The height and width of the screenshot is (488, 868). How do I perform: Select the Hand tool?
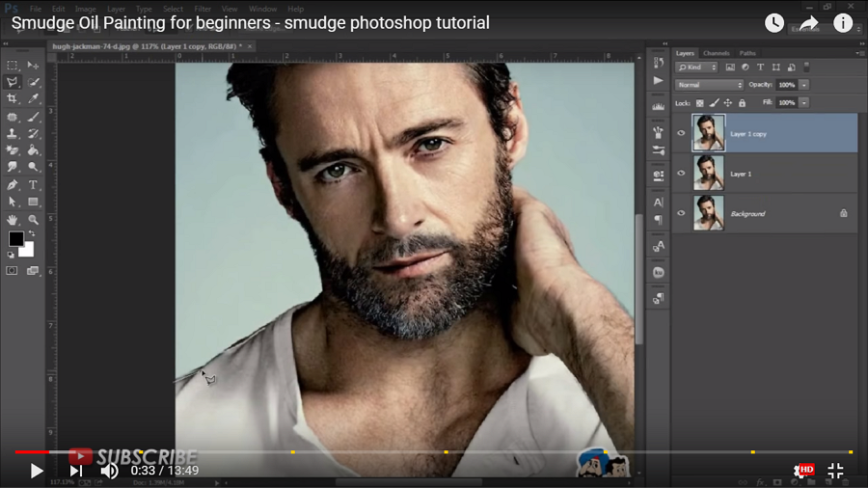click(x=12, y=220)
